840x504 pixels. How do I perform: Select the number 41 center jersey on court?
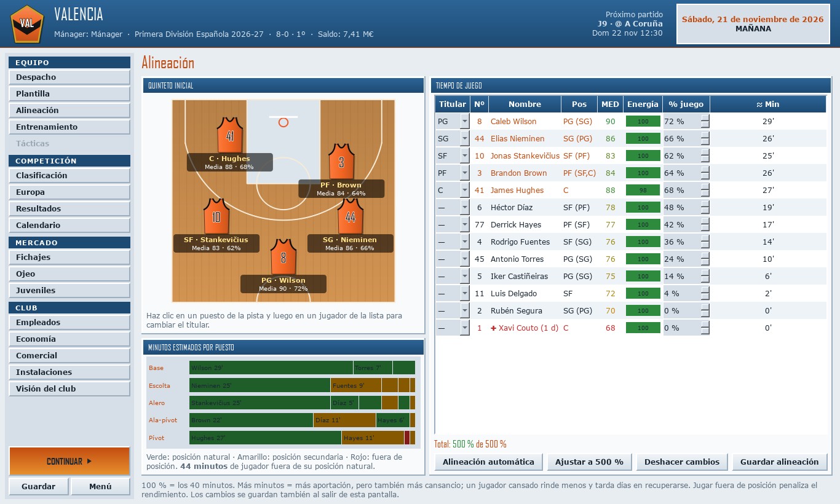pyautogui.click(x=230, y=135)
